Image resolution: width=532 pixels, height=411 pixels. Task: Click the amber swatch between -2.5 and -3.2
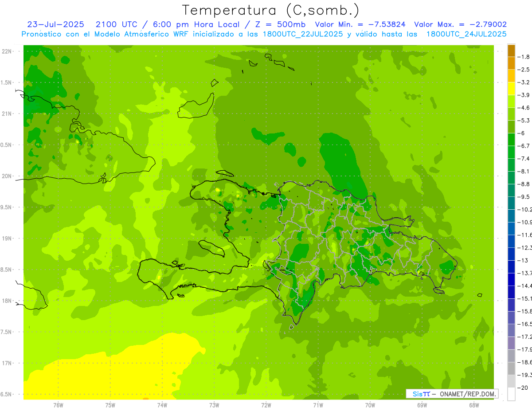511,76
